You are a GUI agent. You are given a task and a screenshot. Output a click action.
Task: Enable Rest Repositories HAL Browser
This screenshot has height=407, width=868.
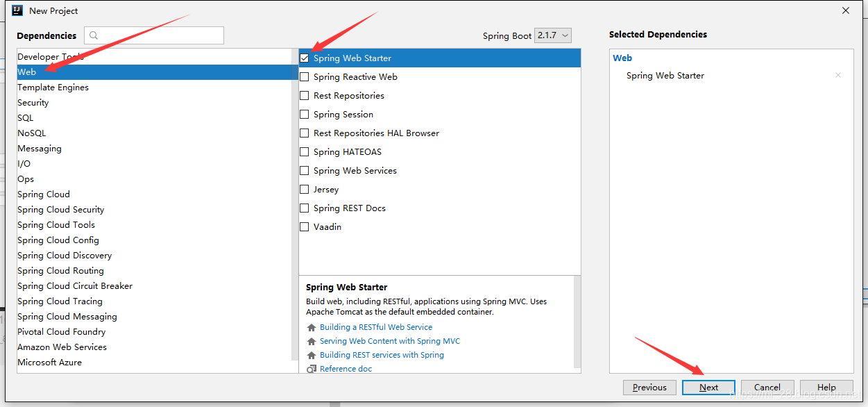coord(305,133)
